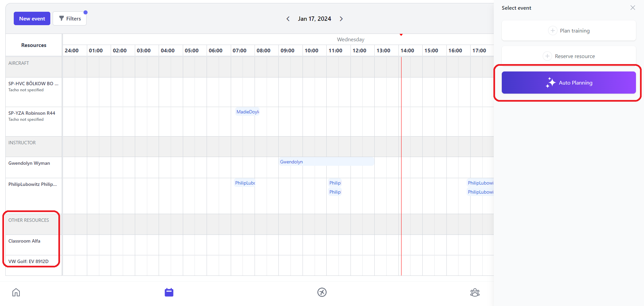This screenshot has width=644, height=306.
Task: Open the lower PhilipLubowitz event at 17:00
Action: (480, 192)
